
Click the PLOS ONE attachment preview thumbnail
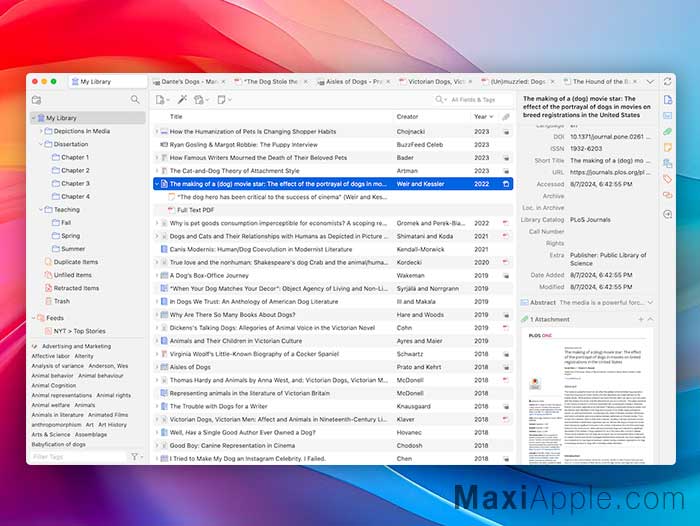click(x=587, y=397)
